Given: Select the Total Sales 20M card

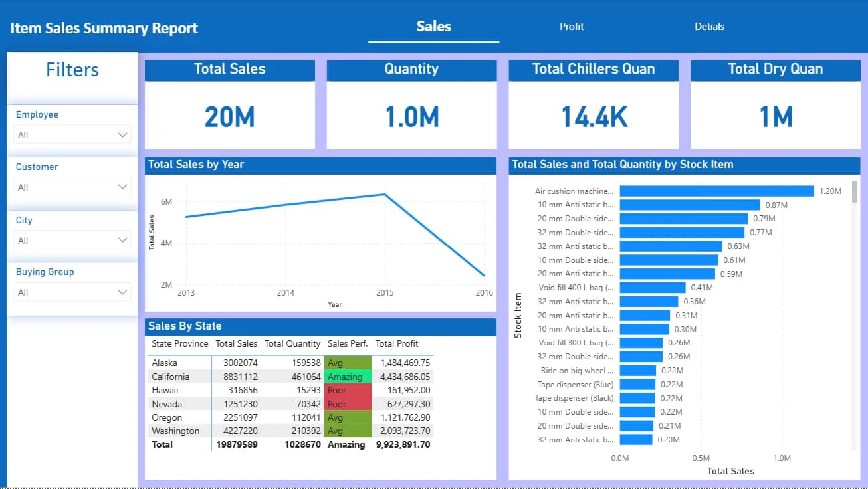Looking at the screenshot, I should 230,104.
